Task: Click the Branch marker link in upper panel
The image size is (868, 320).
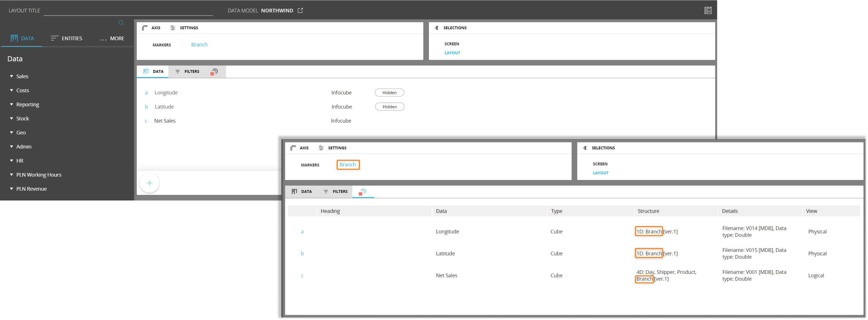Action: pyautogui.click(x=199, y=44)
